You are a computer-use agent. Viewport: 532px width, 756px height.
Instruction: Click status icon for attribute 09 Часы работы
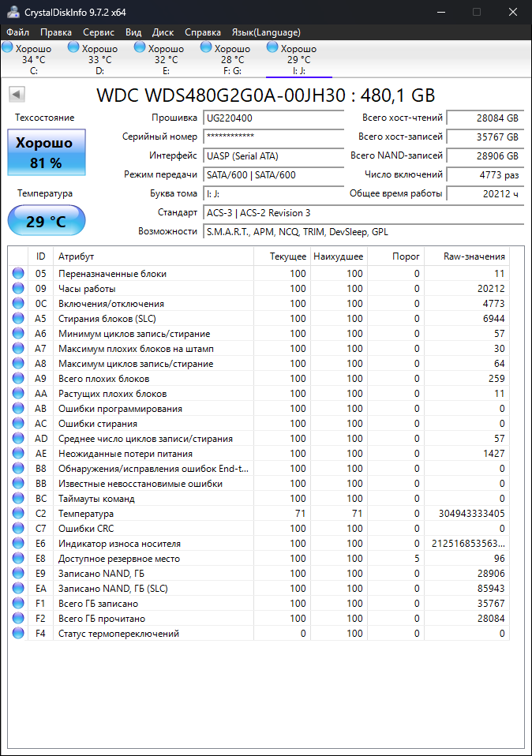click(18, 288)
